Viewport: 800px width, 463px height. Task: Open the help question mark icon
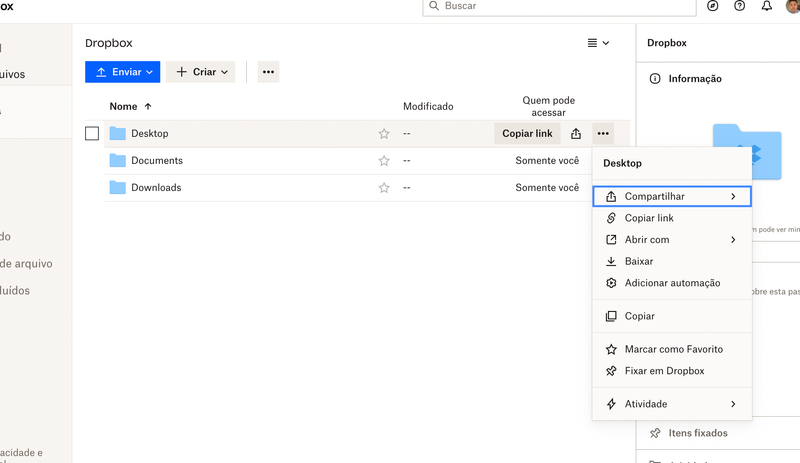(x=740, y=6)
